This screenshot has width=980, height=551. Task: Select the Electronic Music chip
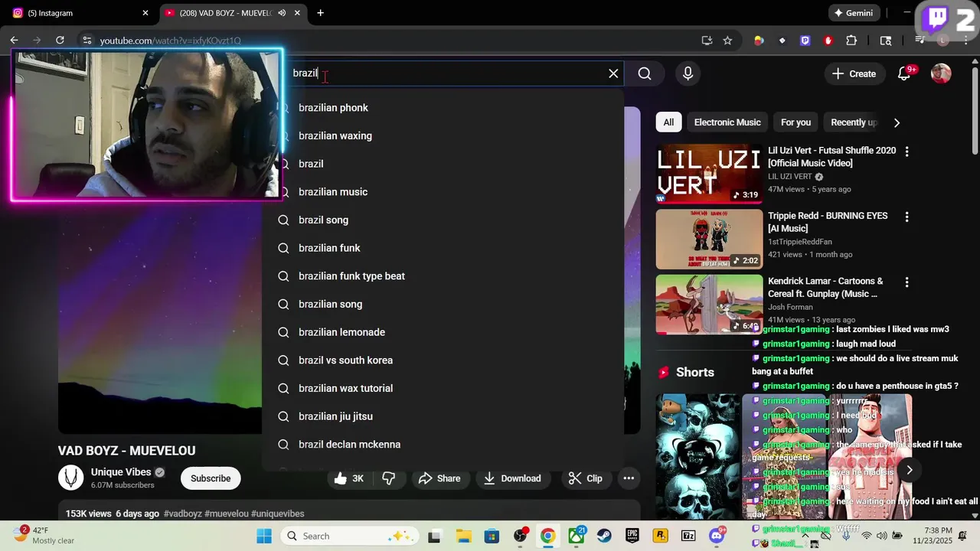727,122
